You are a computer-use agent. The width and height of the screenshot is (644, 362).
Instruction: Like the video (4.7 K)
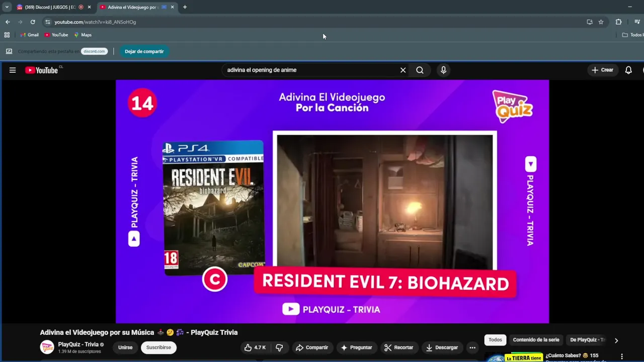click(255, 347)
